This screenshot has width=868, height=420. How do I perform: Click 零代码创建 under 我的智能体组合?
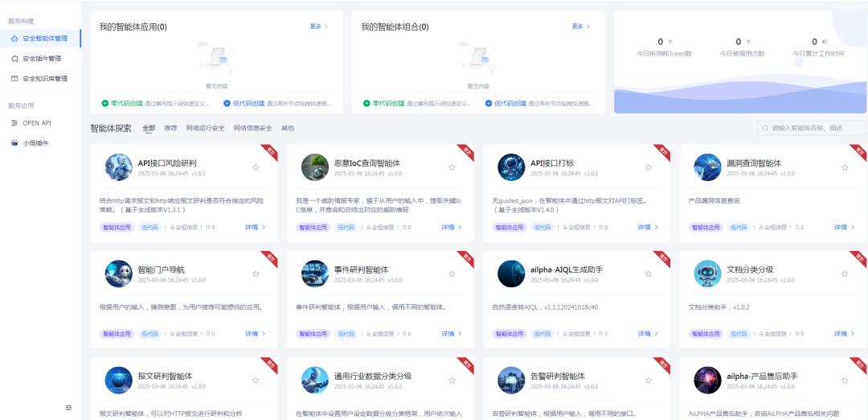(x=383, y=103)
